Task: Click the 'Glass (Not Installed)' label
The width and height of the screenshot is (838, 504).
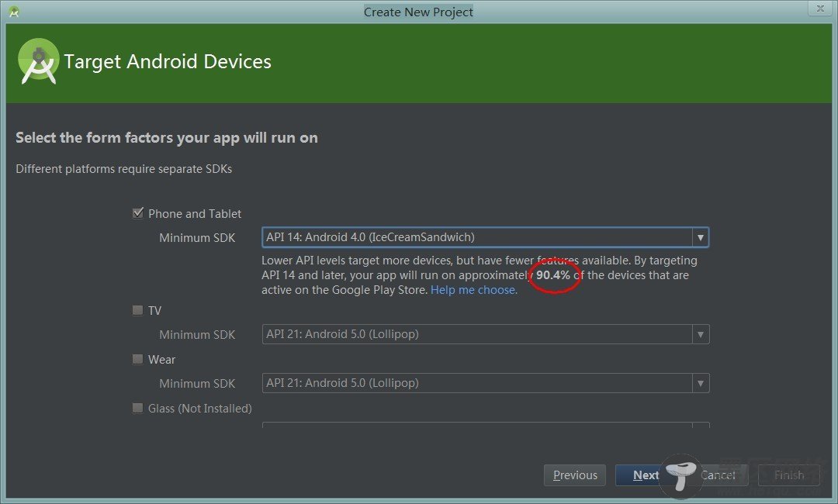Action: coord(200,409)
